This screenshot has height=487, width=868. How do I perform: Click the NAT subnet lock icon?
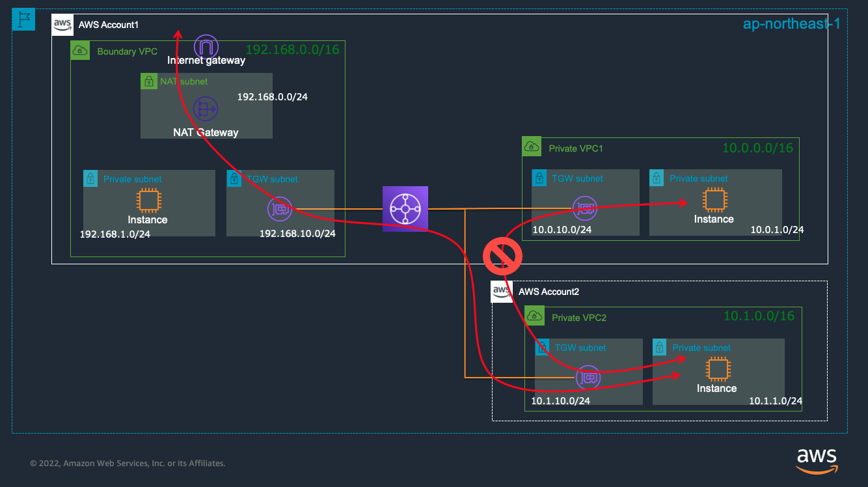click(x=149, y=81)
